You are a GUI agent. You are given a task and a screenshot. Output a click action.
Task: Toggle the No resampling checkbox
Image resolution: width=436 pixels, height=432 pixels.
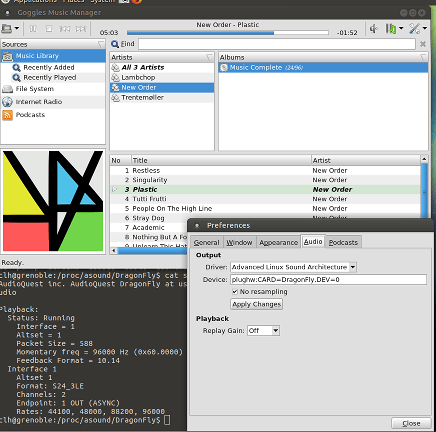tap(235, 292)
